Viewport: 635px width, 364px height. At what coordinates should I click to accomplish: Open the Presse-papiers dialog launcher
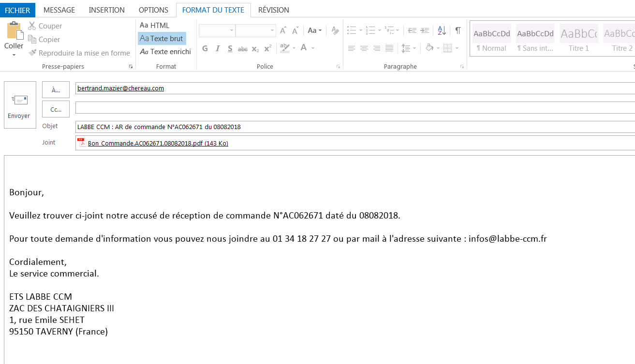point(131,67)
